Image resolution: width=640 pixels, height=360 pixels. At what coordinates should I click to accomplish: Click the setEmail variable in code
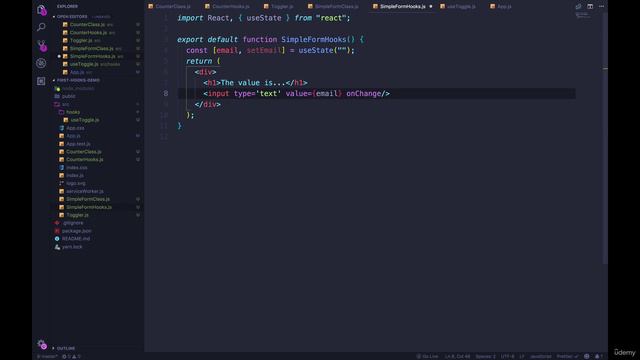coord(264,50)
